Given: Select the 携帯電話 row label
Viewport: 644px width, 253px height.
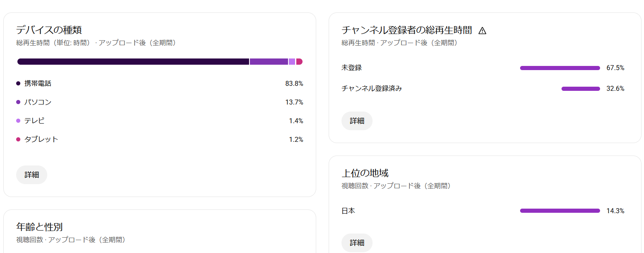Looking at the screenshot, I should pos(38,83).
